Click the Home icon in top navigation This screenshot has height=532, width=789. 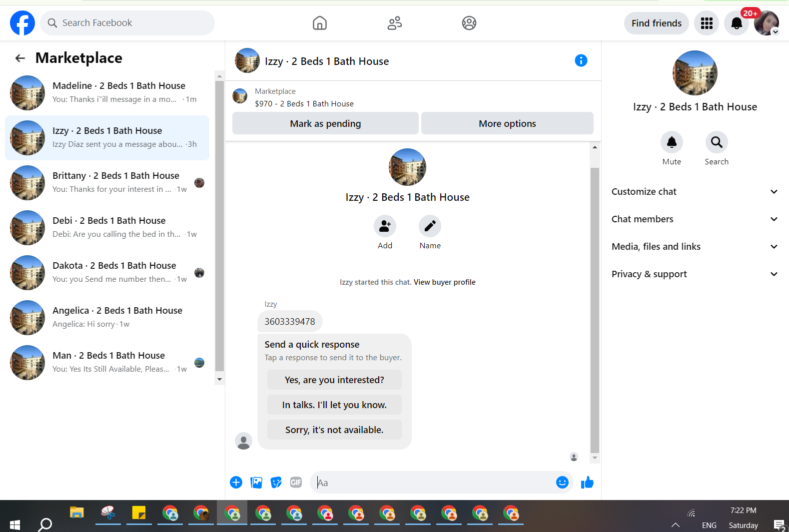320,23
